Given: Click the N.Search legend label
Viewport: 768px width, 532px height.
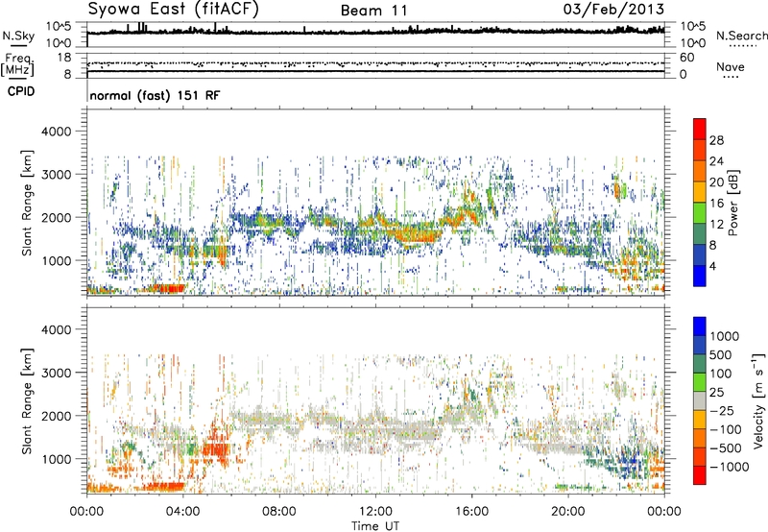Looking at the screenshot, I should pyautogui.click(x=741, y=36).
